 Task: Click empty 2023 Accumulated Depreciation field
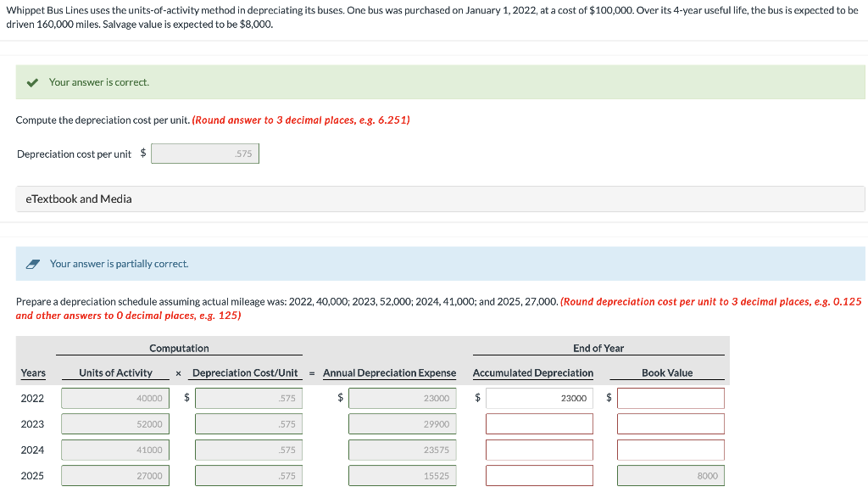tap(539, 424)
